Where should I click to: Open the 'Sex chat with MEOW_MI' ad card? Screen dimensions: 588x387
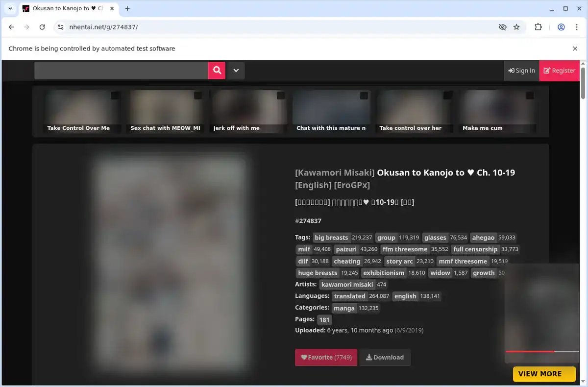coord(165,112)
